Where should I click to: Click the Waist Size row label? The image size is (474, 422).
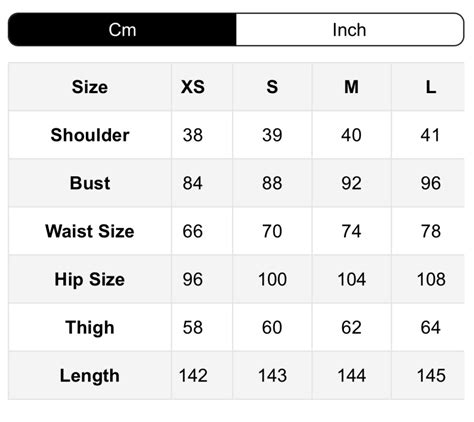point(90,231)
